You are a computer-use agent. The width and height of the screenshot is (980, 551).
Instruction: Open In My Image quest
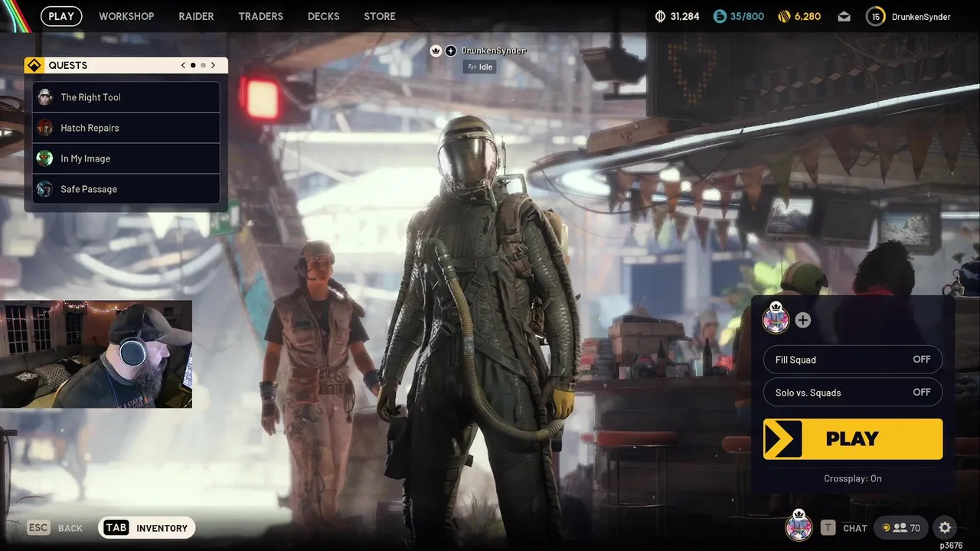[126, 158]
